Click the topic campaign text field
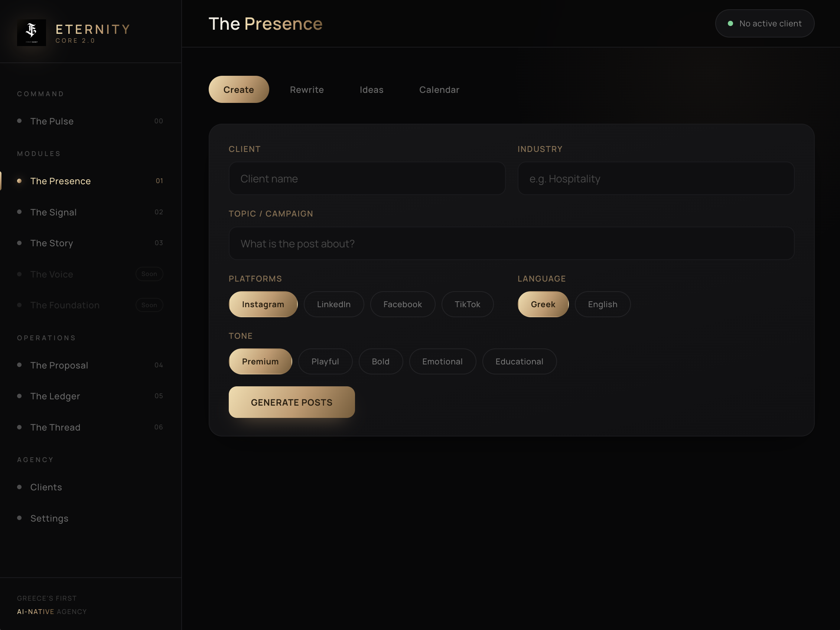The height and width of the screenshot is (630, 840). [x=511, y=243]
